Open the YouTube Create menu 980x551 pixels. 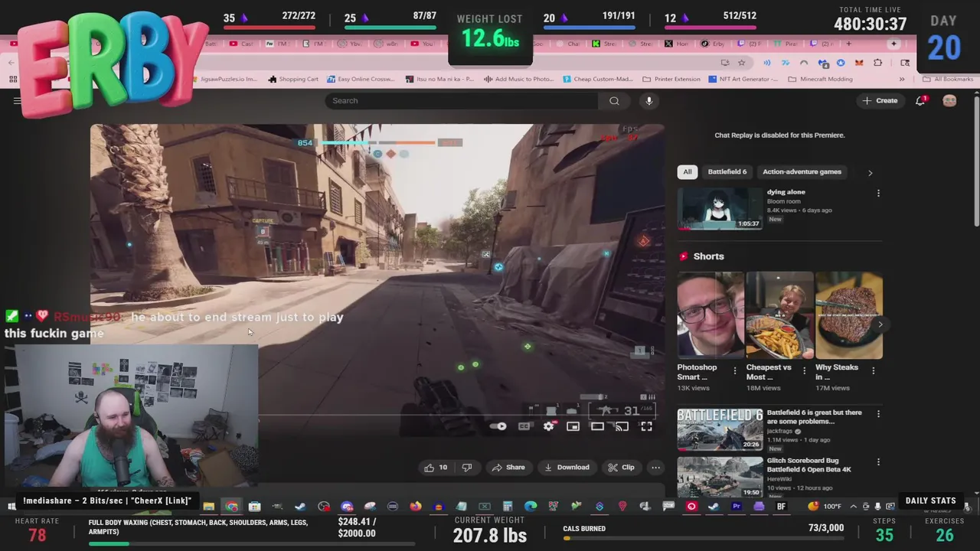[880, 100]
